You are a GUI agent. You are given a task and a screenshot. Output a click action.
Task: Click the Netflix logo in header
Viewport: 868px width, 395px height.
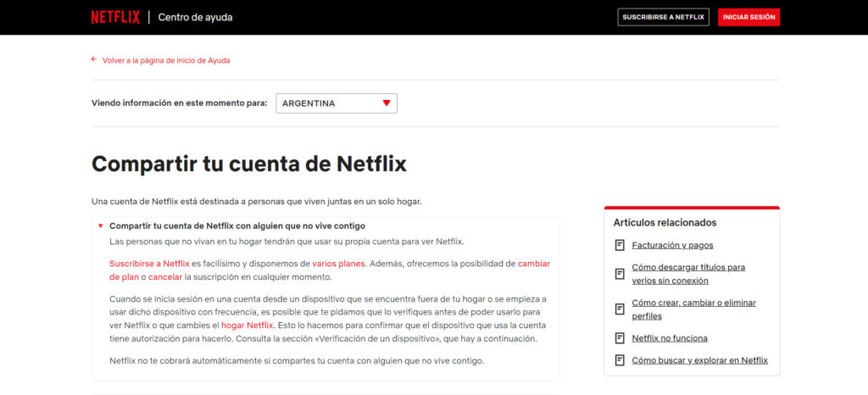(x=116, y=17)
